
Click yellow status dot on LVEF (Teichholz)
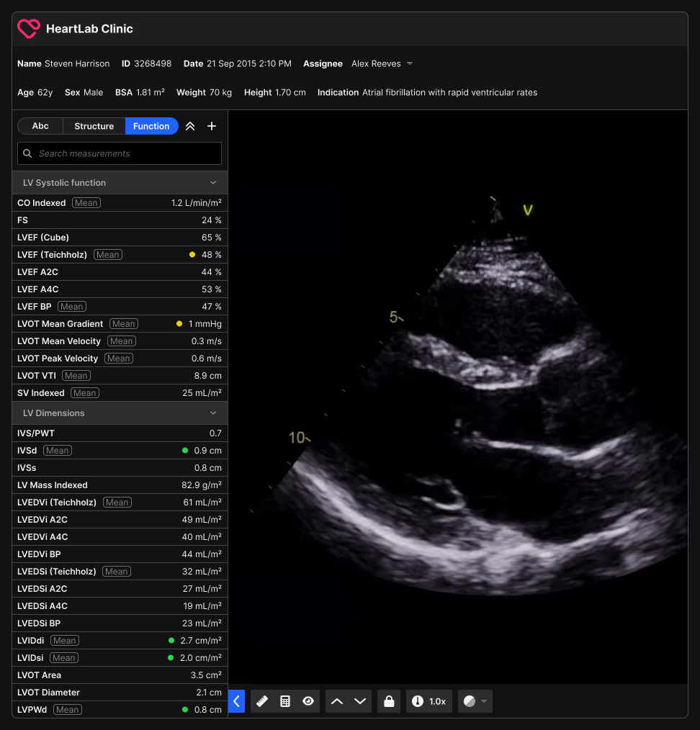(x=192, y=255)
